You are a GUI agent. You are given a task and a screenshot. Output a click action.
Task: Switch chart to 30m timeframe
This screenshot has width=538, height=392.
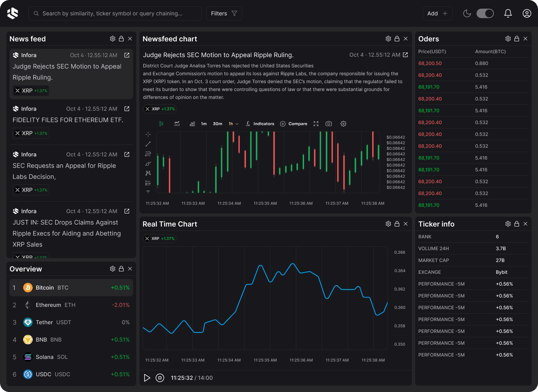tap(217, 124)
